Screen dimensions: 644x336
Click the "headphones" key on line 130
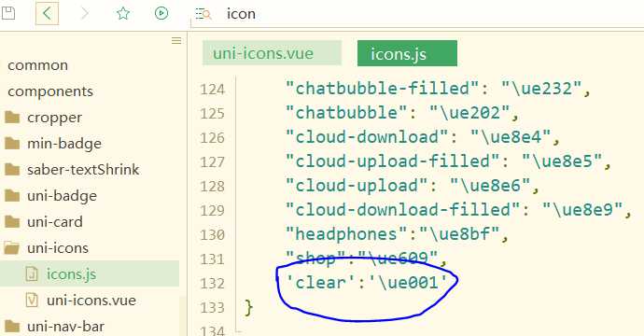click(x=346, y=234)
